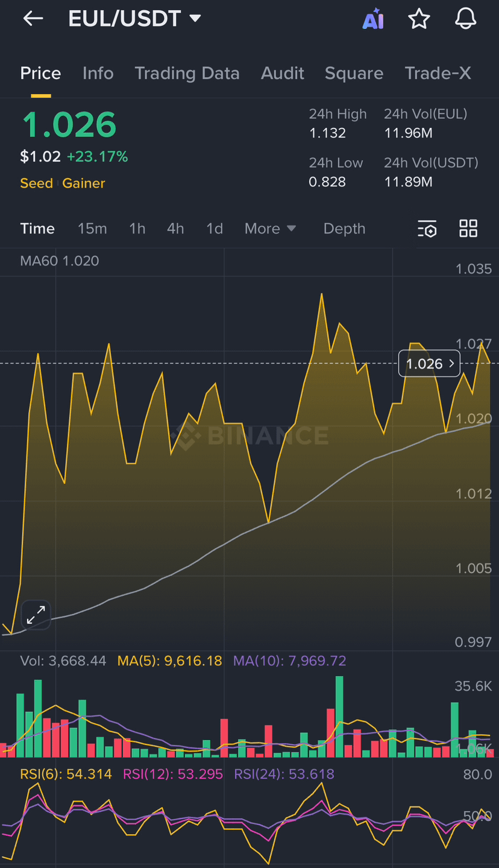Tap the Vol: 3,668.44 label

point(63,661)
